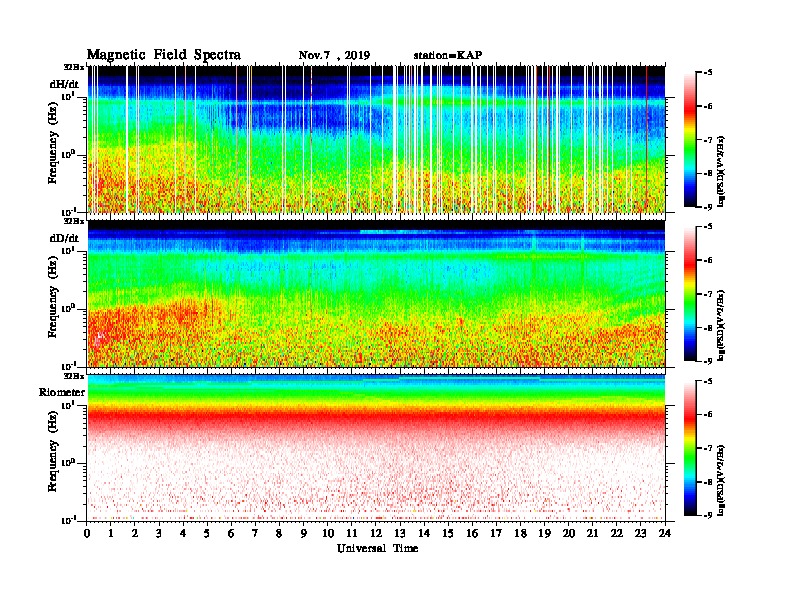Click the "-7" tick on dH/dt color bar

[x=708, y=140]
